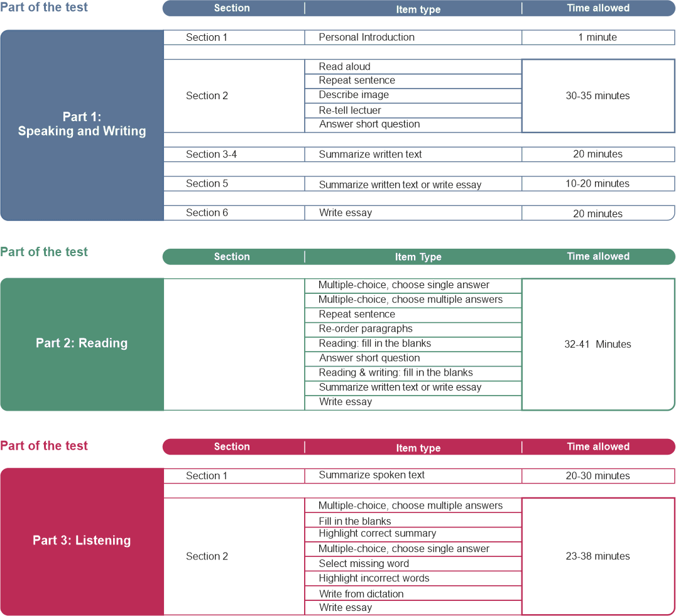Click the Write from dictation item

(361, 594)
